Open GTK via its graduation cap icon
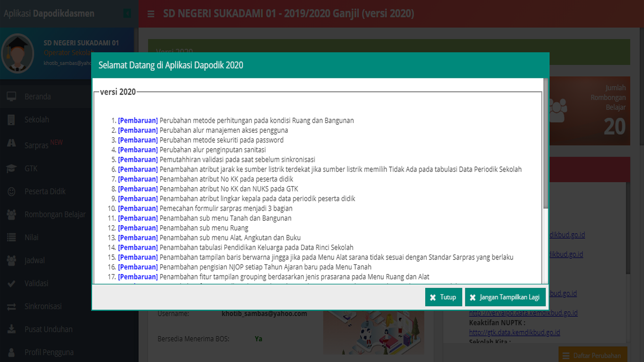The image size is (644, 362). point(12,168)
